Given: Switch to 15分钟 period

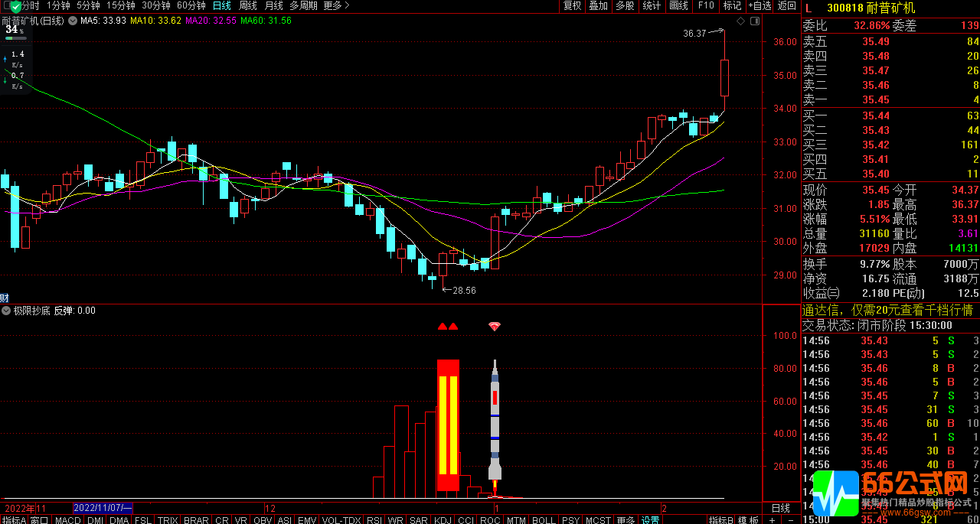Looking at the screenshot, I should coord(121,5).
